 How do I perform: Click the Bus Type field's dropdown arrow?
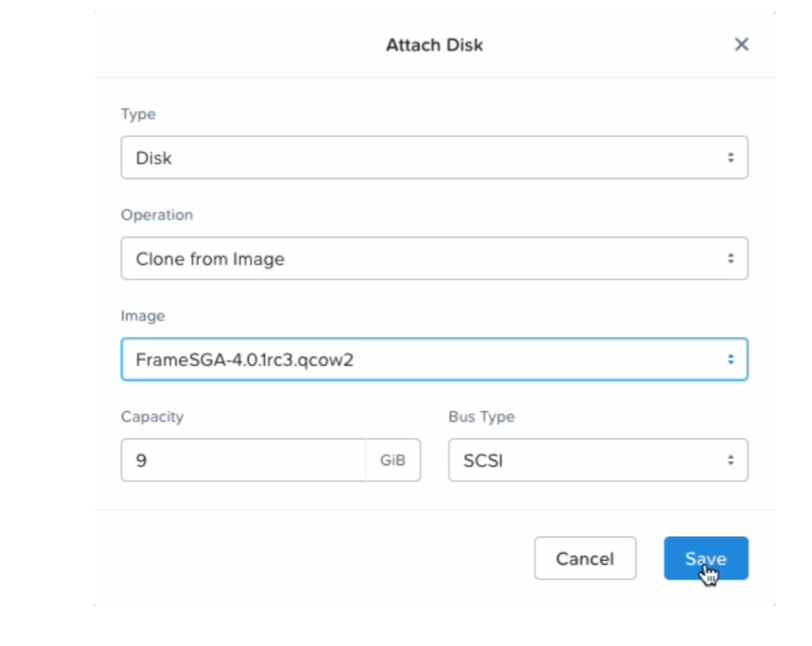[x=730, y=460]
